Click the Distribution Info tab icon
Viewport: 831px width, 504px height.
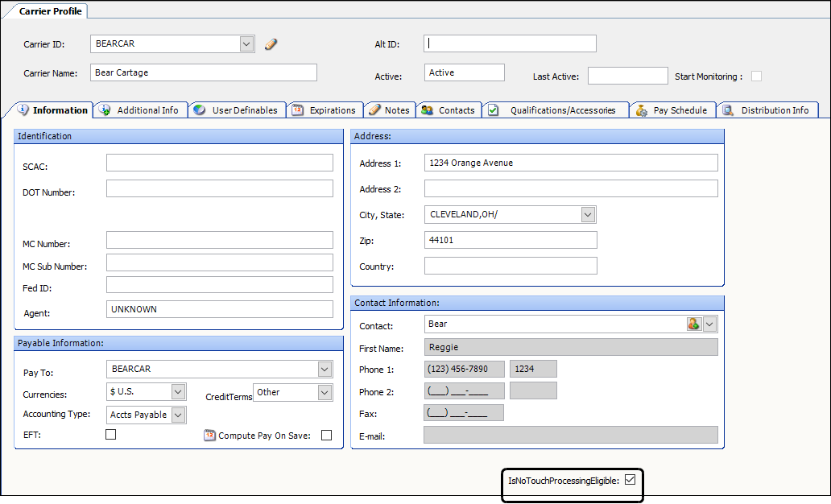pos(728,110)
